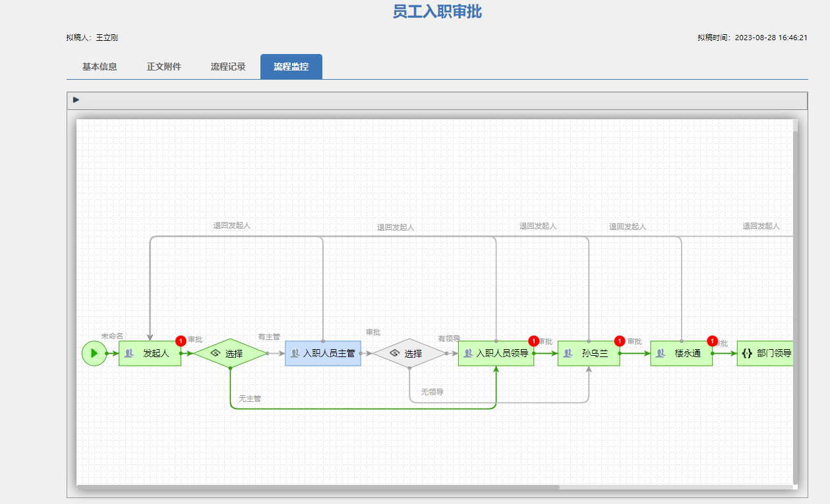Screen dimensions: 830x504
Task: Open the 流程记录 tab
Action: (x=228, y=67)
